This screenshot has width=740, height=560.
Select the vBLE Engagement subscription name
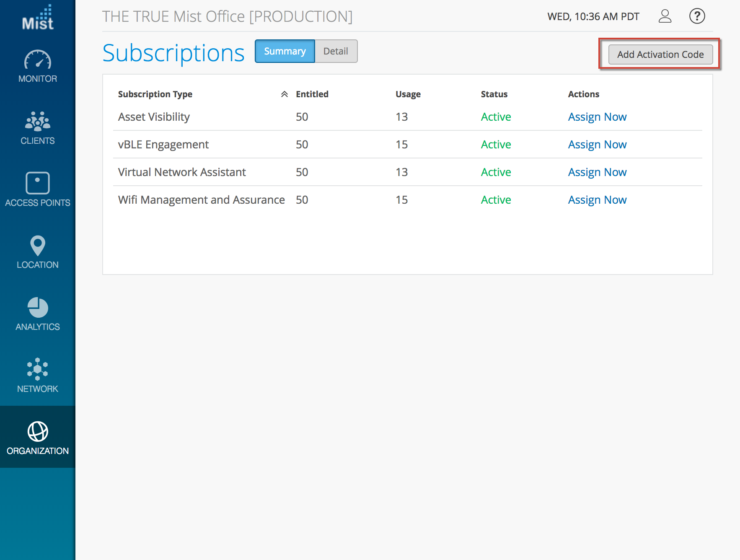click(163, 145)
